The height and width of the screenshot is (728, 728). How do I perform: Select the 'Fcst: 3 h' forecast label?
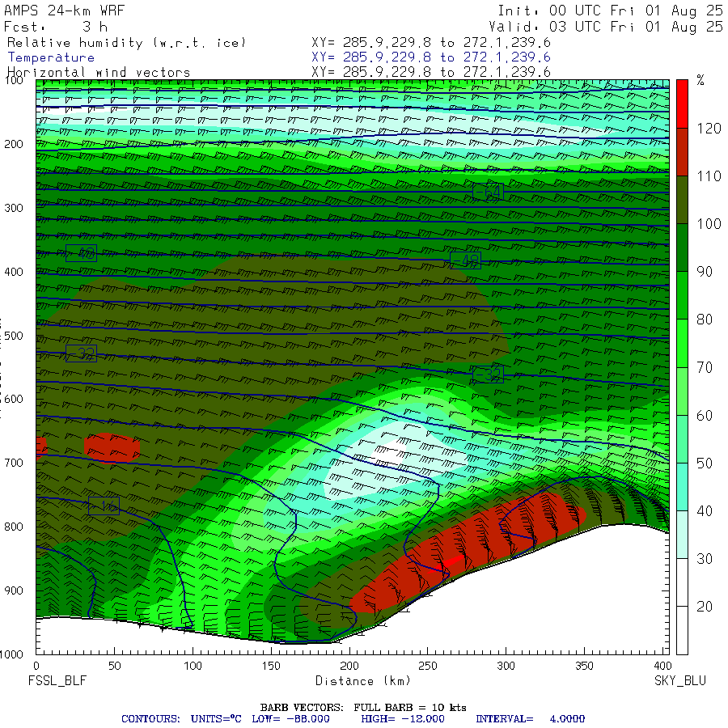56,27
